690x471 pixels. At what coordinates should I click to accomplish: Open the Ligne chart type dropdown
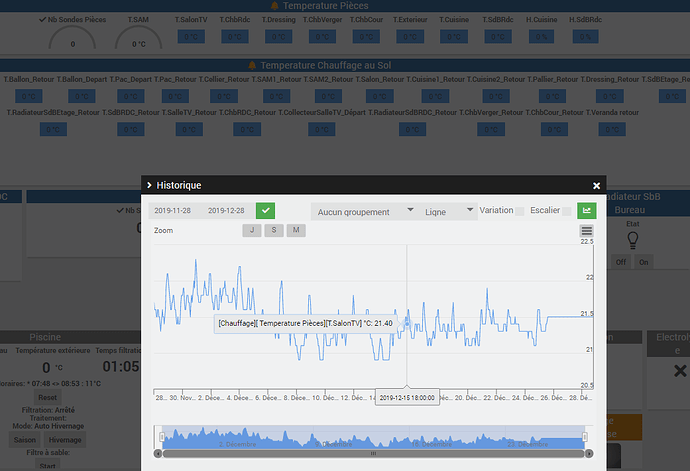tap(448, 212)
